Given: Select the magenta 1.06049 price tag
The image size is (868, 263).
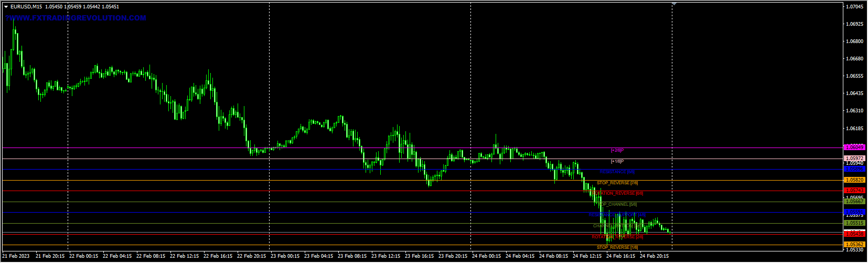Looking at the screenshot, I should [x=854, y=148].
